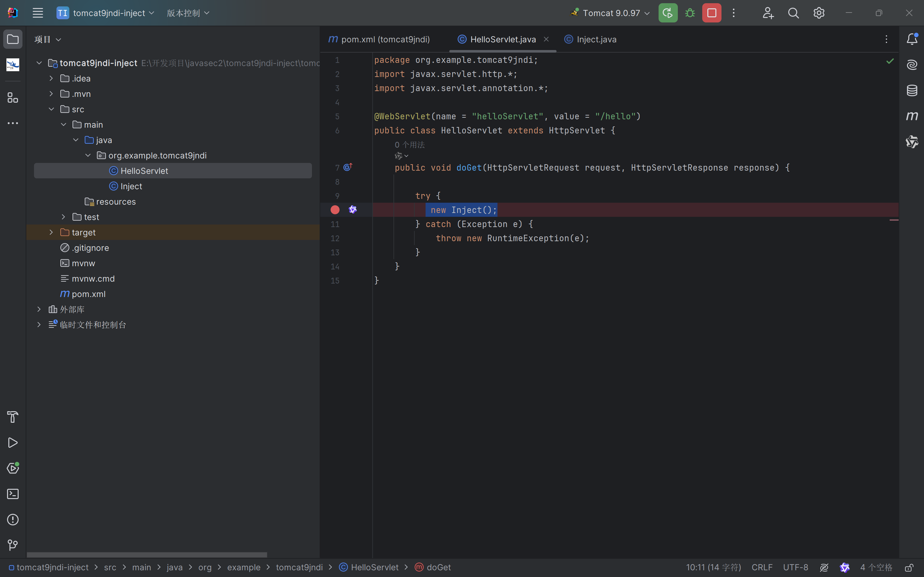Screen dimensions: 924x577
Task: Open the Database tool window
Action: point(912,90)
